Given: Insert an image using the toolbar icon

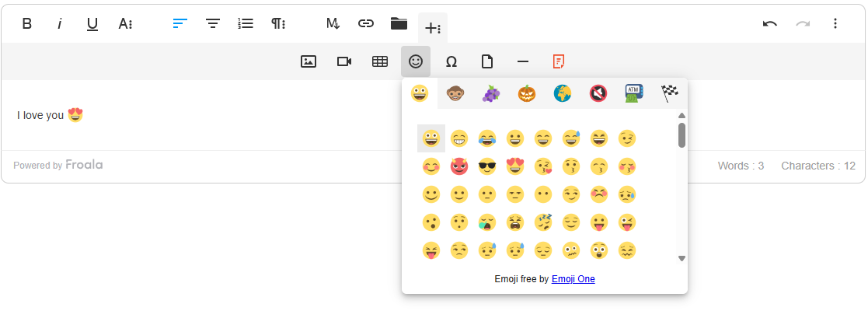Looking at the screenshot, I should click(309, 61).
